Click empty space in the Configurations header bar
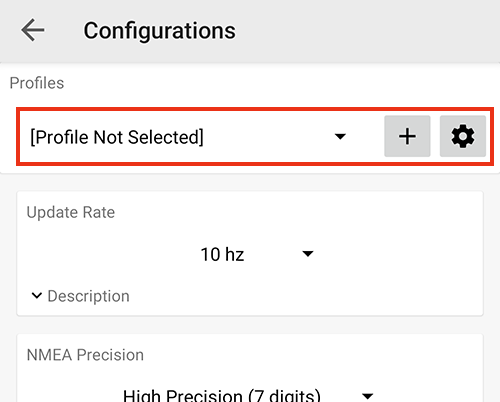Screen dimensions: 500x402 point(367,31)
